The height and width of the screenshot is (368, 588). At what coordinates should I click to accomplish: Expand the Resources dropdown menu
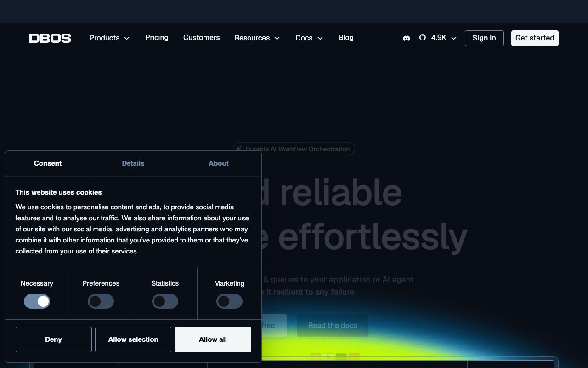[x=257, y=38]
